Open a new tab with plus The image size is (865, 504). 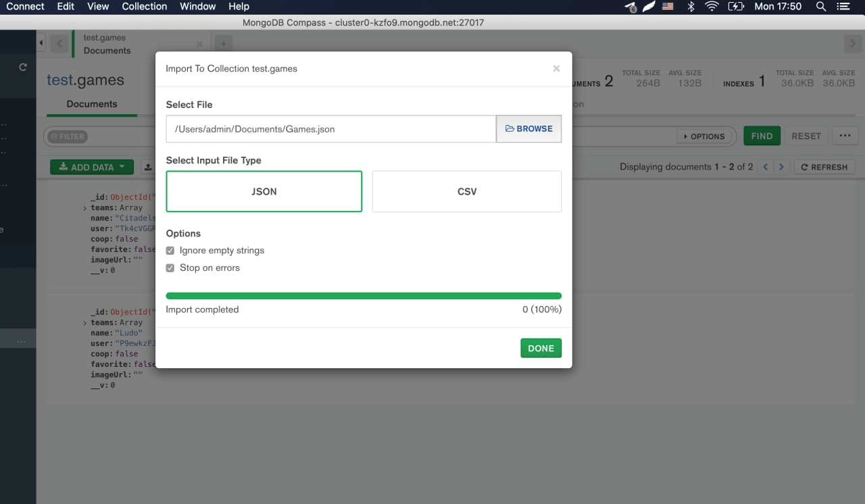coord(223,44)
